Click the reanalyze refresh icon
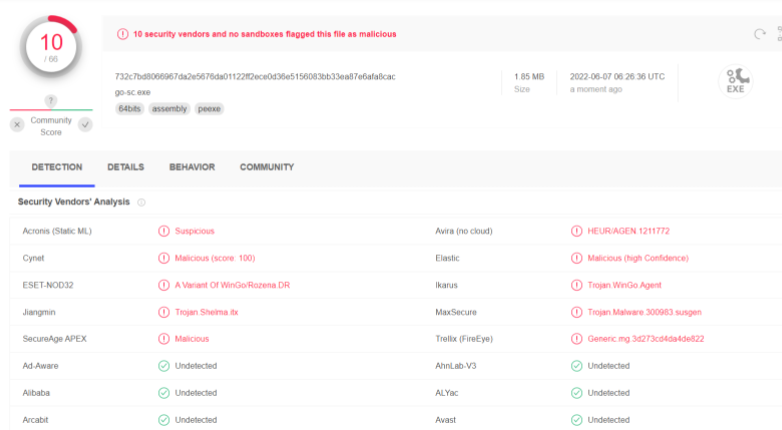The width and height of the screenshot is (782, 430). point(761,34)
